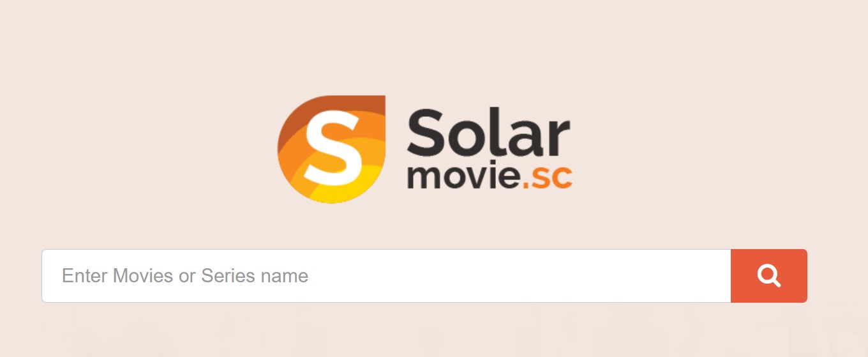Click the placeholder text "Enter Movies or Series name"

[x=185, y=276]
